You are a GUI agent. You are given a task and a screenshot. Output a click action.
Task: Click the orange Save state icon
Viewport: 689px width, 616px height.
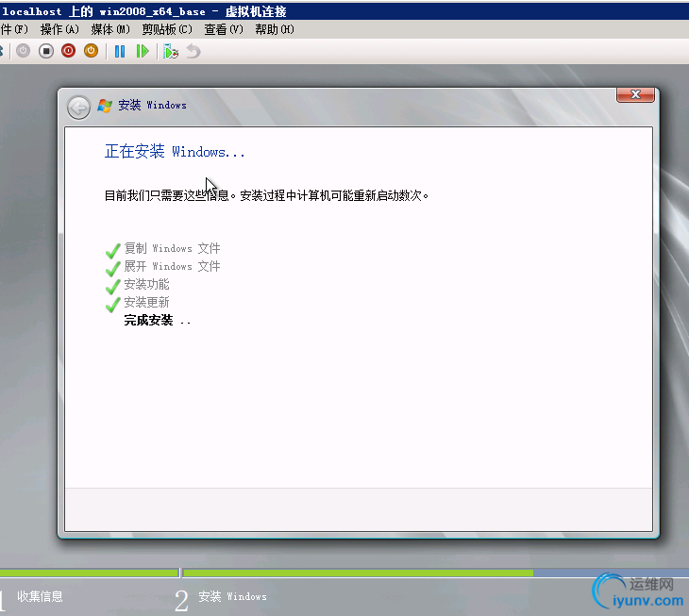(91, 51)
